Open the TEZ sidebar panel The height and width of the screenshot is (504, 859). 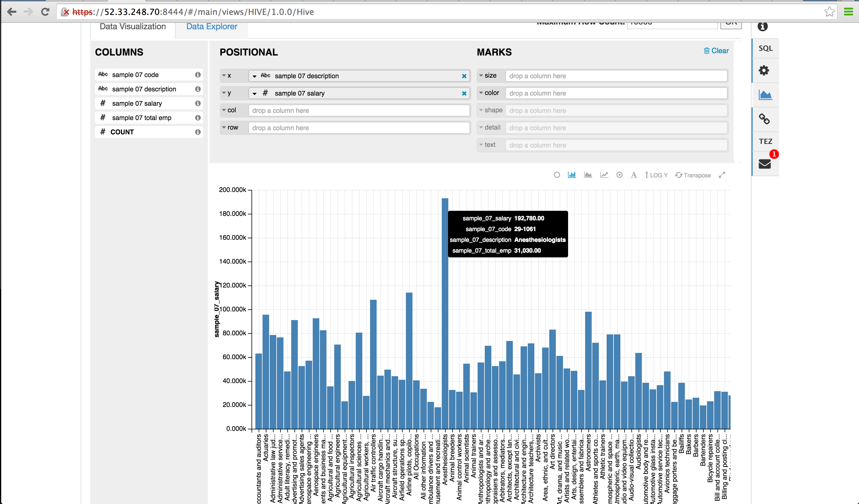(765, 142)
